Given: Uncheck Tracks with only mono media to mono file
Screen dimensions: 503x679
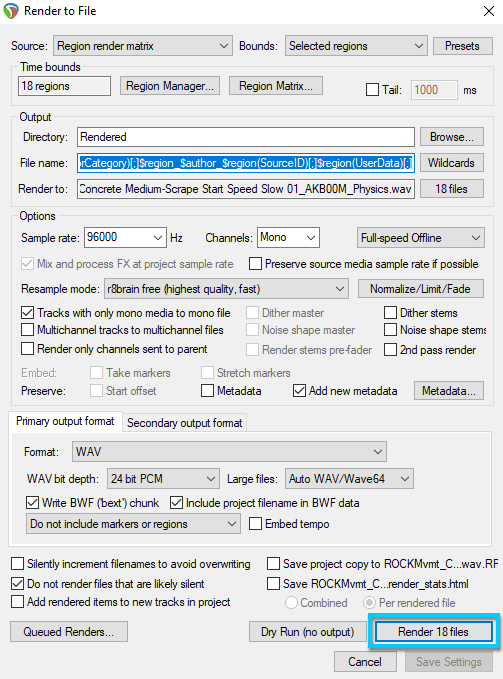Looking at the screenshot, I should click(28, 313).
